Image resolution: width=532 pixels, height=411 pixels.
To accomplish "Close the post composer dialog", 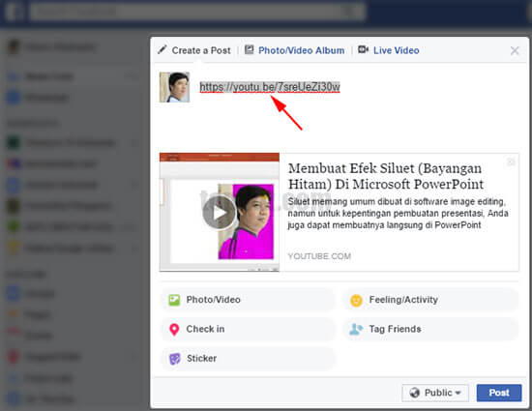I will coord(515,50).
